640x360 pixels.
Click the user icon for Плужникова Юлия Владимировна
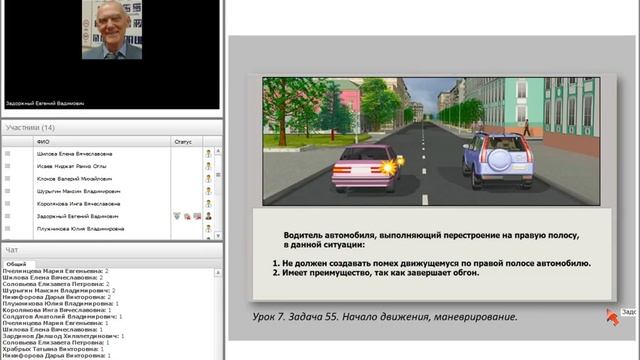(208, 229)
